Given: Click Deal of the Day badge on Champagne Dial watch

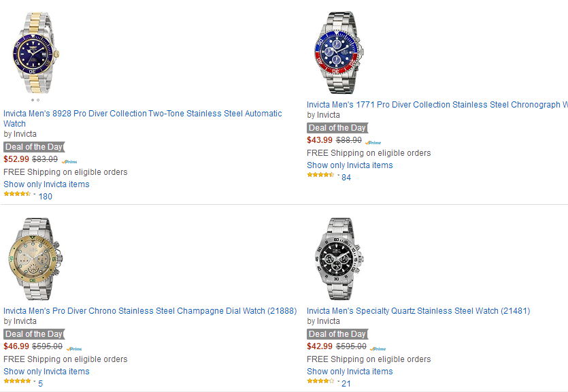Looking at the screenshot, I should click(34, 334).
